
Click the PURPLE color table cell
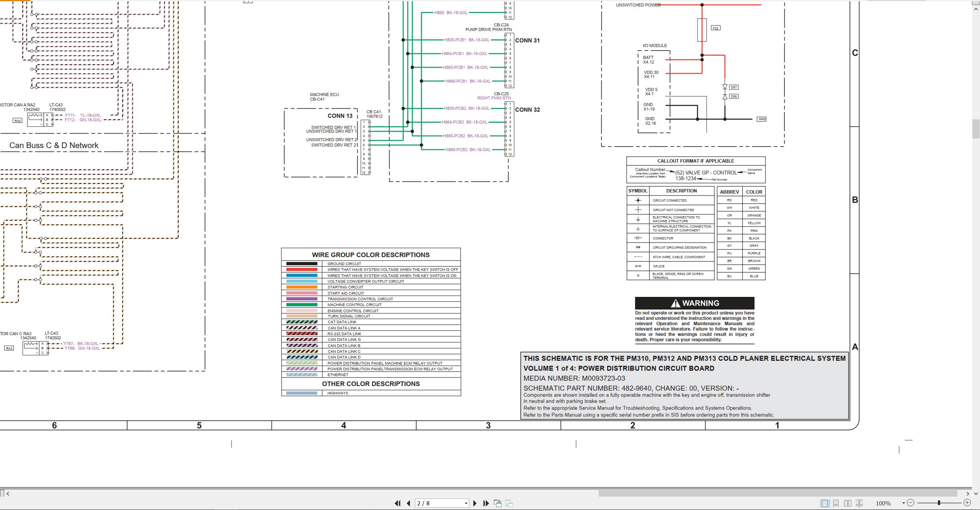tap(754, 253)
